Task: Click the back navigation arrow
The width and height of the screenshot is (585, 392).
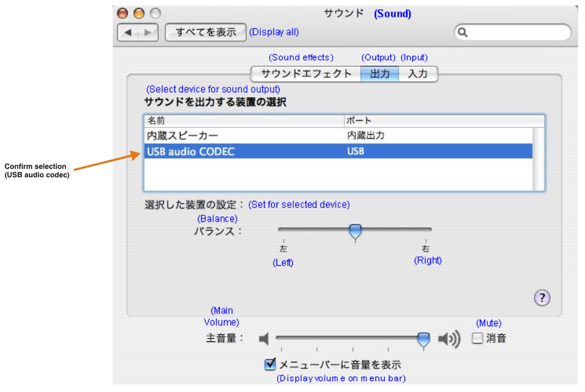Action: (x=128, y=32)
